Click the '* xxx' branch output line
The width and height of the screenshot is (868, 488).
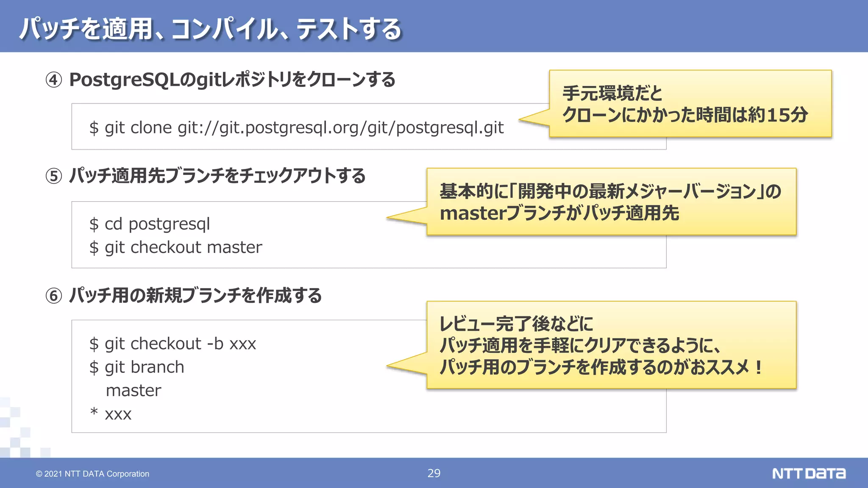point(111,413)
